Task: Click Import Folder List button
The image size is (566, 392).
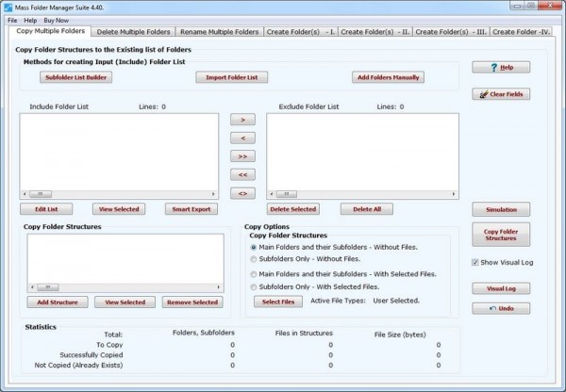Action: tap(232, 77)
